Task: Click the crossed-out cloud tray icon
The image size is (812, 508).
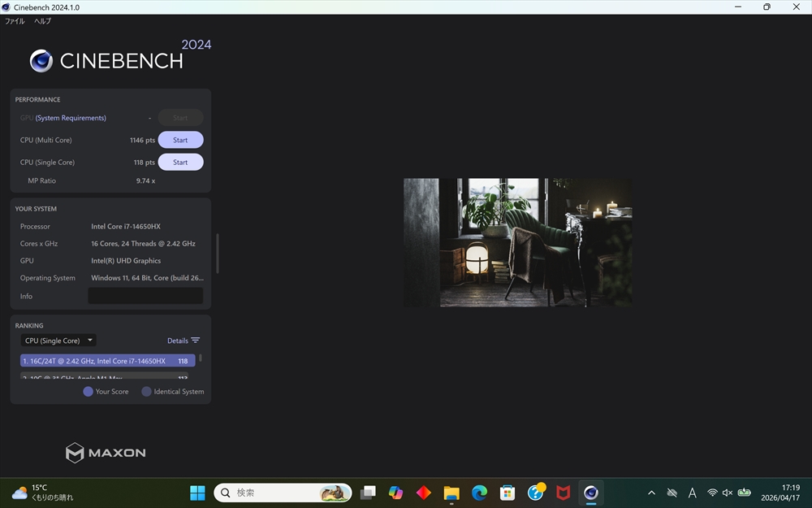Action: tap(672, 493)
